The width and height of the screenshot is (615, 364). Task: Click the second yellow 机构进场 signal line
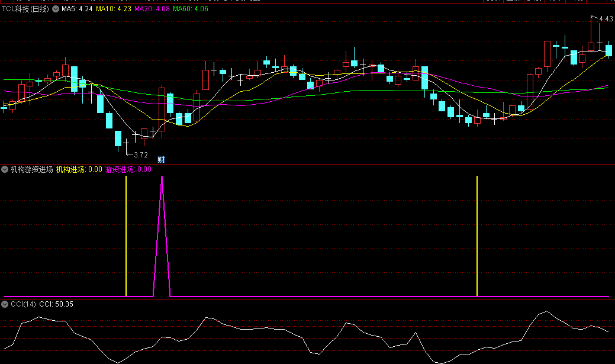coord(477,236)
